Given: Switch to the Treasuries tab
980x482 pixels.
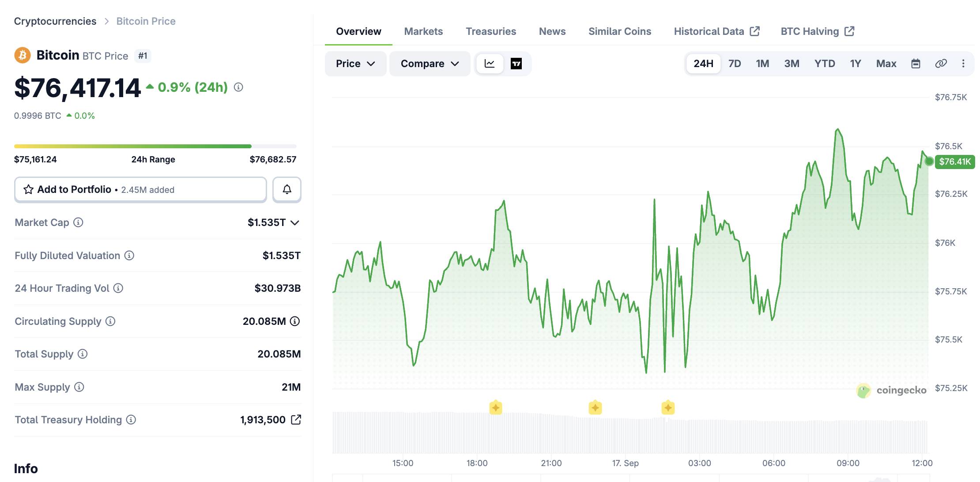Looking at the screenshot, I should coord(491,31).
